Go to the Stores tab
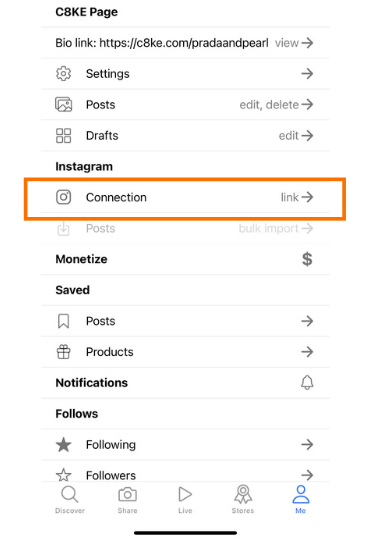The image size is (375, 539). (243, 500)
